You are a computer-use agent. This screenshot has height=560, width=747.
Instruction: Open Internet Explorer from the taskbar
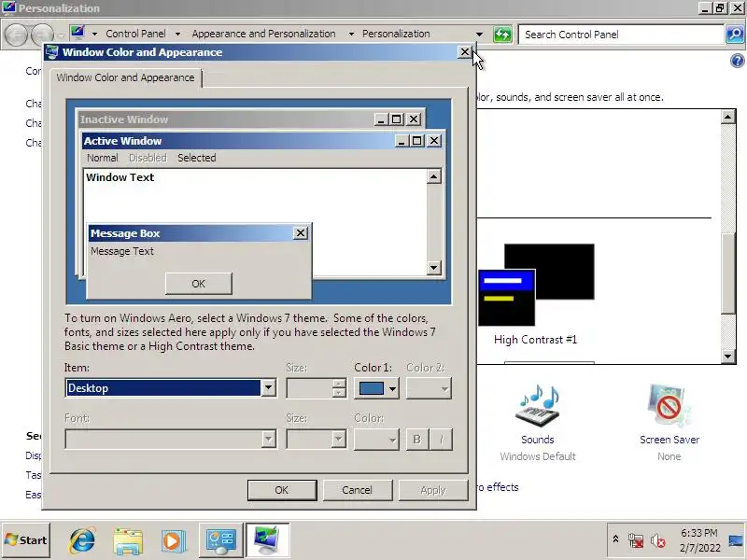coord(82,540)
